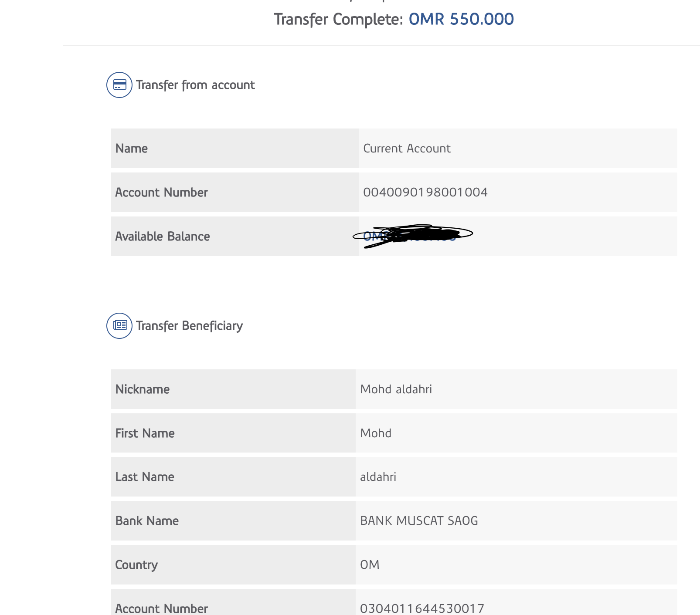Click the nickname value Mohd aldahri
This screenshot has height=615, width=700.
coord(396,389)
